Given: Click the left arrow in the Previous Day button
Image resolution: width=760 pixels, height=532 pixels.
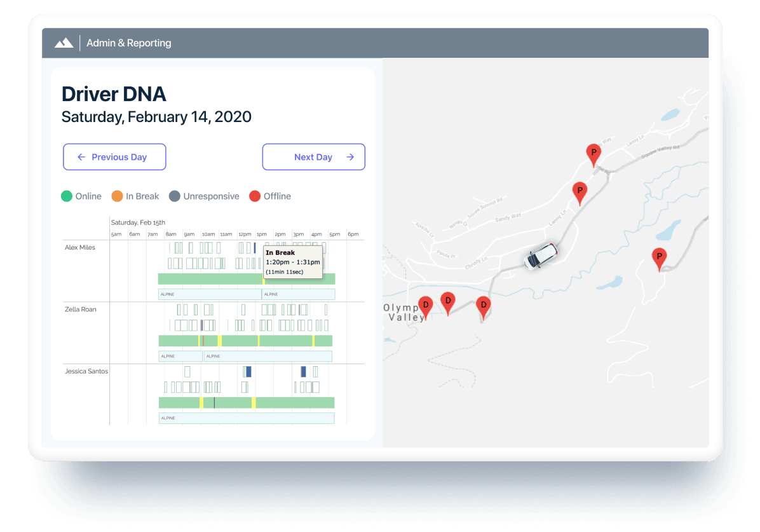Looking at the screenshot, I should (x=81, y=157).
